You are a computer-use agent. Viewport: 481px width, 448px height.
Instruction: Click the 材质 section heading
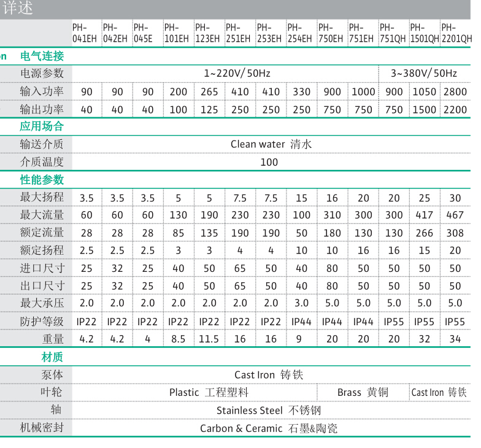pyautogui.click(x=53, y=357)
